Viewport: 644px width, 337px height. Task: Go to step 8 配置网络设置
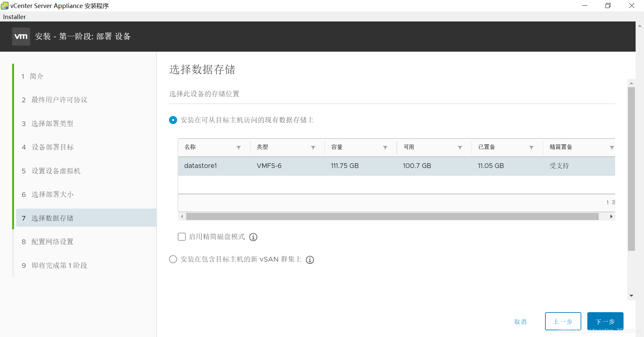click(x=86, y=242)
